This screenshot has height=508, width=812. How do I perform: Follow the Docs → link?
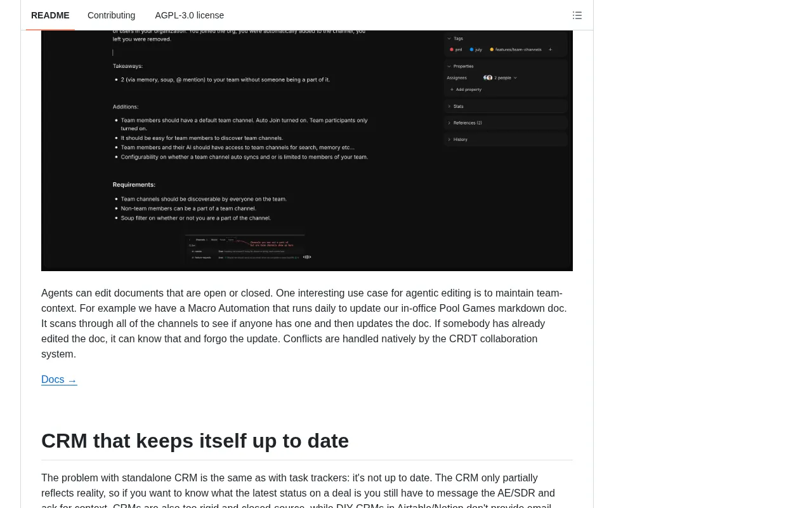pos(59,380)
